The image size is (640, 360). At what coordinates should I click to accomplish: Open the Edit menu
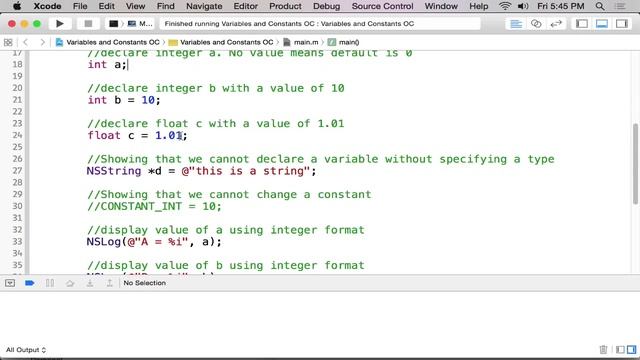pyautogui.click(x=107, y=6)
